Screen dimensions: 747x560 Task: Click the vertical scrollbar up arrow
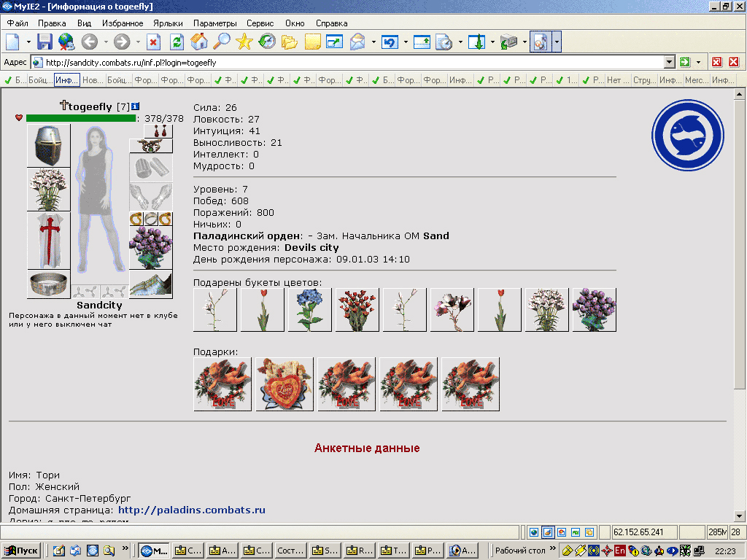coord(739,94)
